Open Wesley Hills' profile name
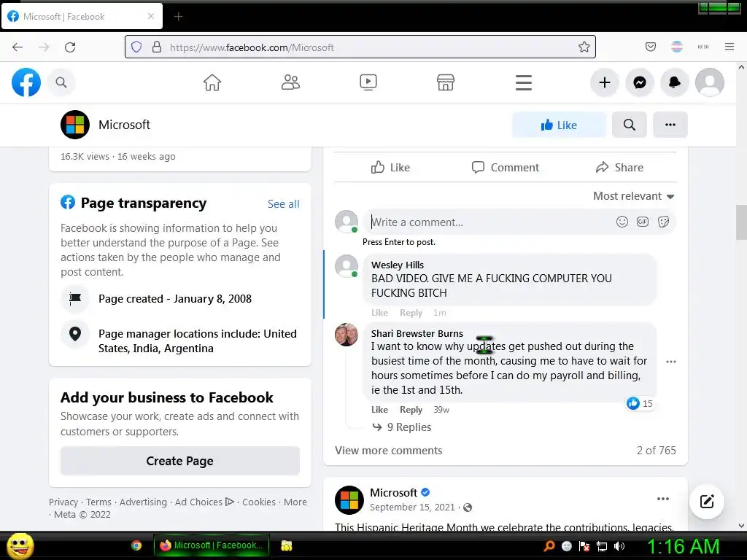The height and width of the screenshot is (560, 747). pyautogui.click(x=398, y=265)
